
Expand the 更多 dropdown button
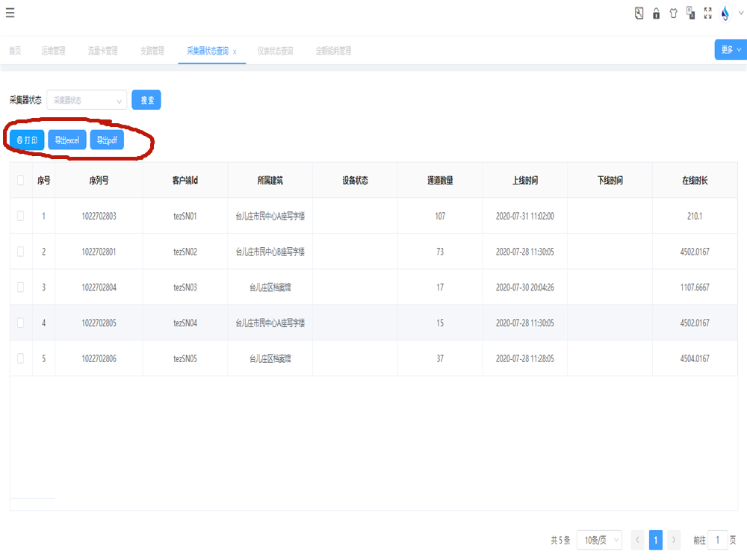(731, 50)
